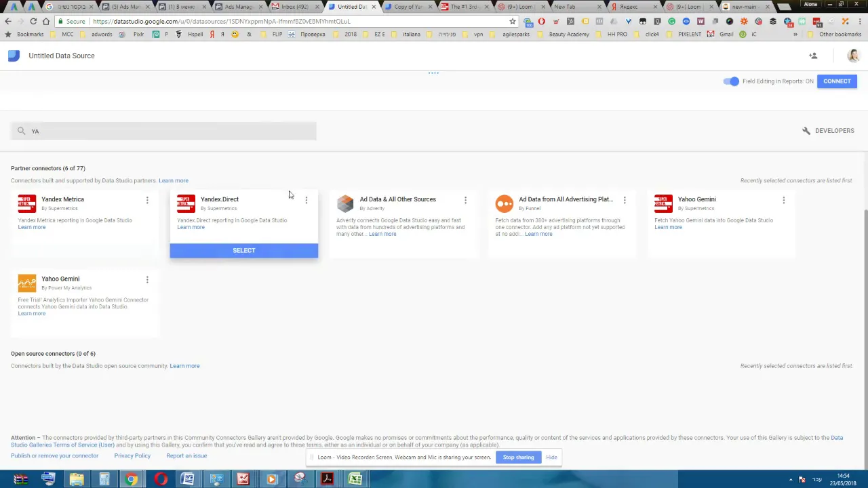Open Learn more under Yandex Metrica
The height and width of the screenshot is (488, 868).
coord(32,227)
